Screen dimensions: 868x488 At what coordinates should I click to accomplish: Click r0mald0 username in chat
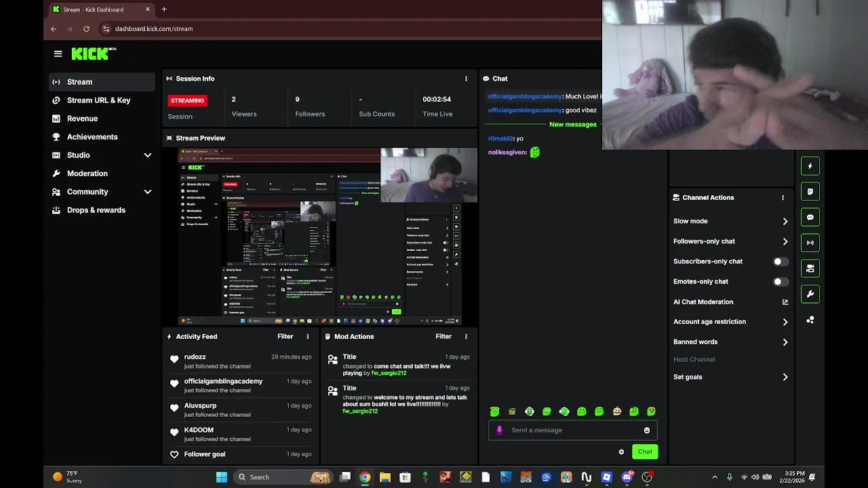click(x=500, y=138)
